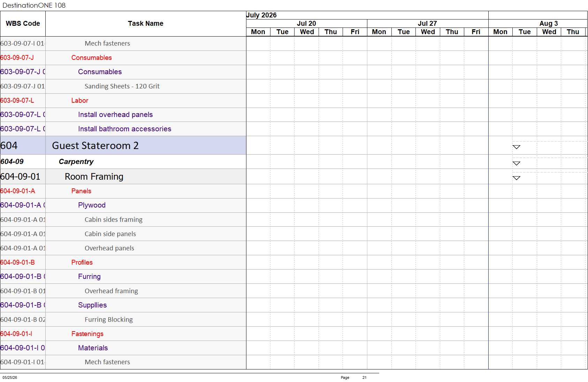588x382 pixels.
Task: Select WBS code 604-09-01-A in red
Action: 23,191
